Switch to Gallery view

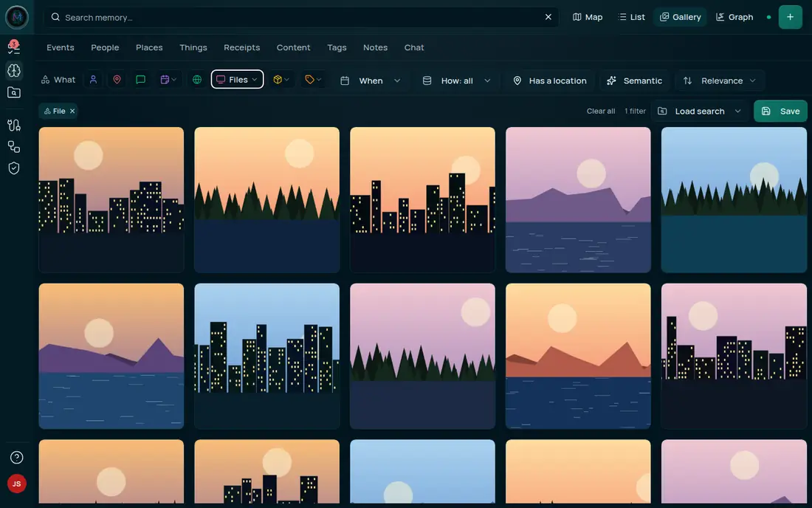pos(680,17)
